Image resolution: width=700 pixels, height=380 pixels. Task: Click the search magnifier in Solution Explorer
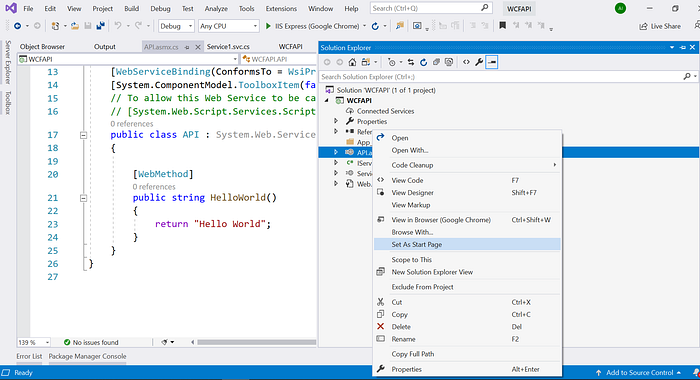(687, 77)
